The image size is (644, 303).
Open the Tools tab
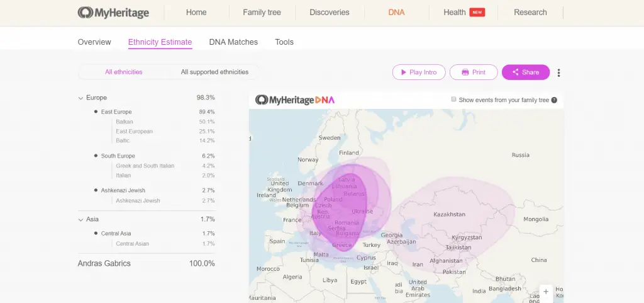[284, 42]
